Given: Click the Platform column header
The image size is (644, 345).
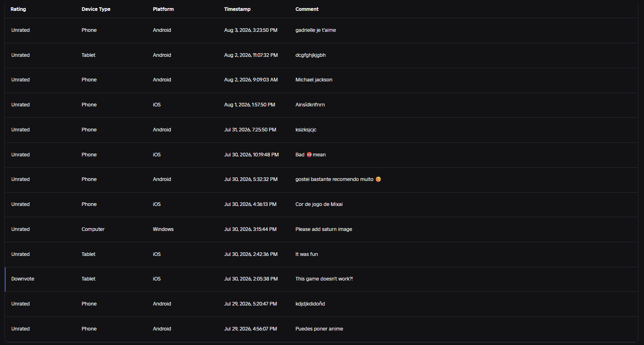Looking at the screenshot, I should pos(163,9).
